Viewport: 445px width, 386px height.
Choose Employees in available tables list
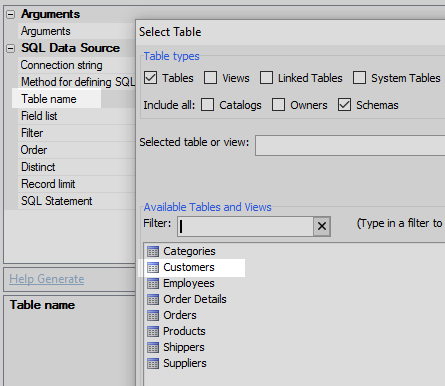[189, 283]
